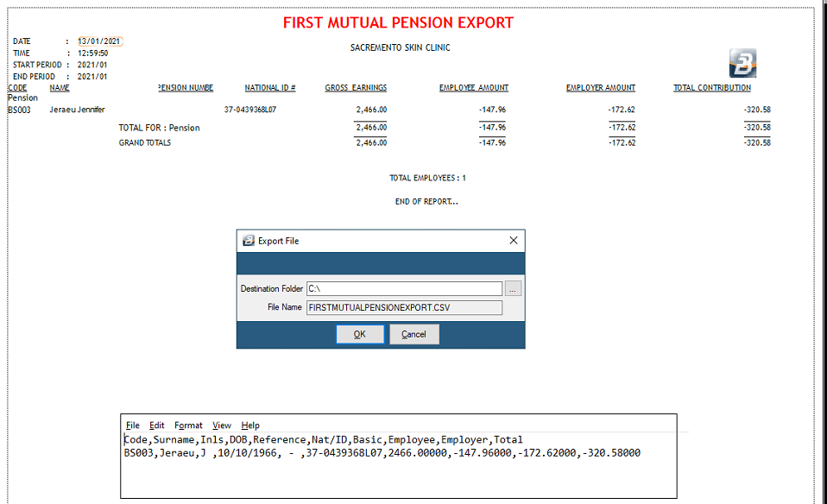Viewport: 827px width, 504px height.
Task: Click SACRAMENTO SKIN CLINIC company name
Action: 401,47
